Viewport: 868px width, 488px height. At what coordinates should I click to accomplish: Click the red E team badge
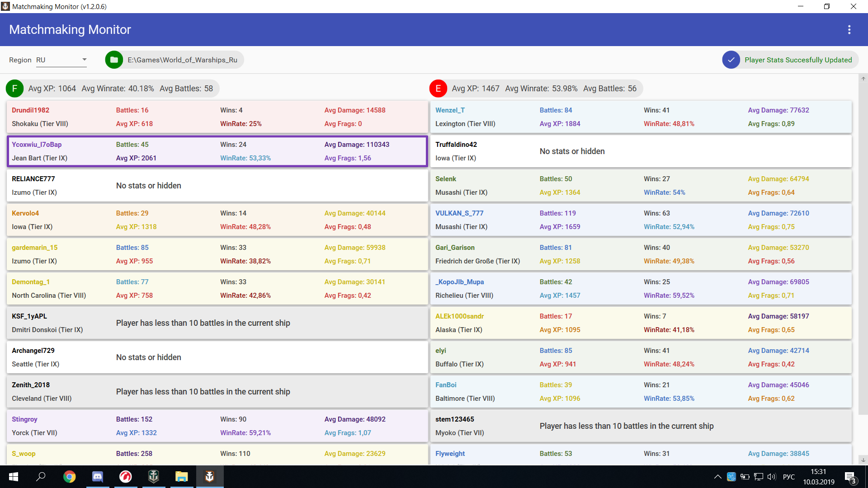pos(438,89)
